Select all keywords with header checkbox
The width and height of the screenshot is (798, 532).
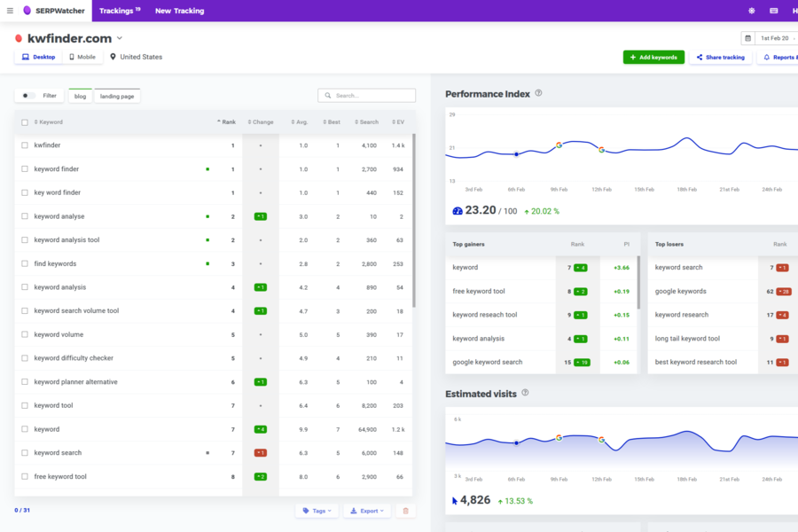point(25,122)
